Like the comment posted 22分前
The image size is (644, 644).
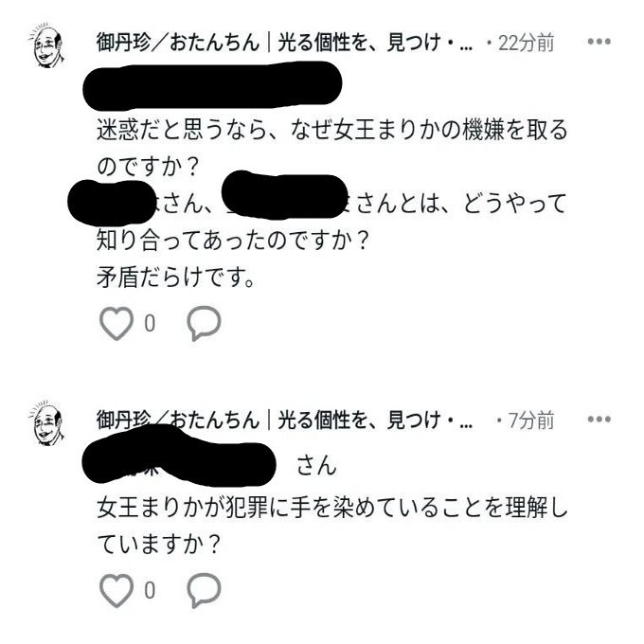coord(116,323)
